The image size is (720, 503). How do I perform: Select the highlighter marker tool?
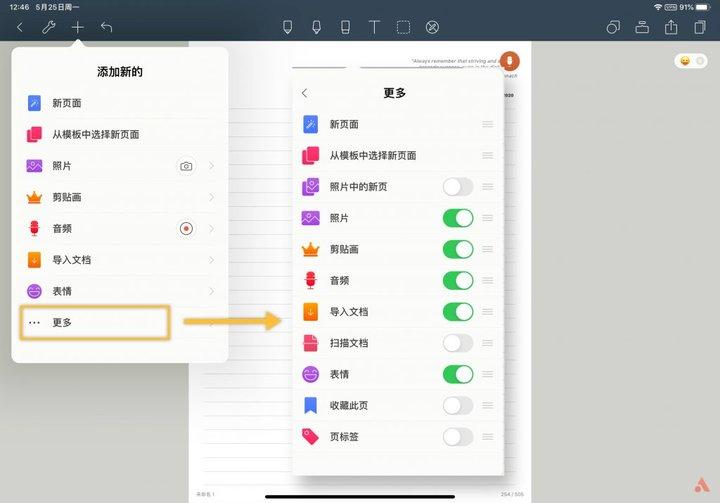pos(316,28)
